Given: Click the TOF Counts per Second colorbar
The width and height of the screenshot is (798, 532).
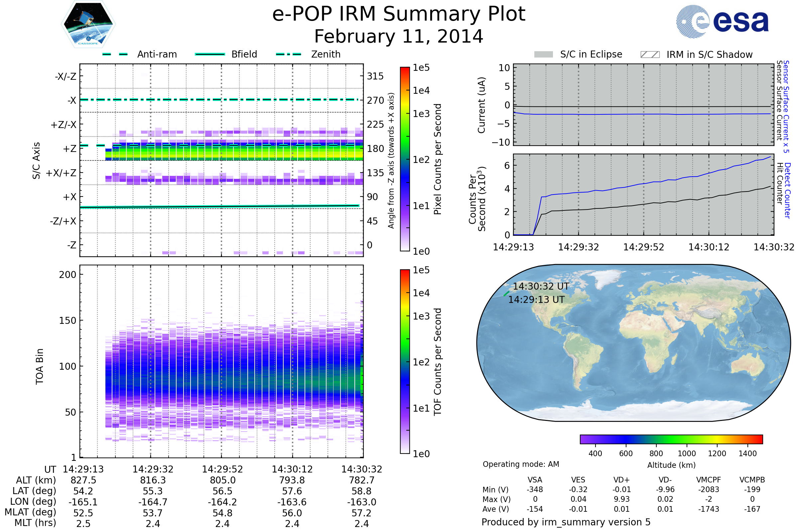Looking at the screenshot, I should [x=405, y=361].
